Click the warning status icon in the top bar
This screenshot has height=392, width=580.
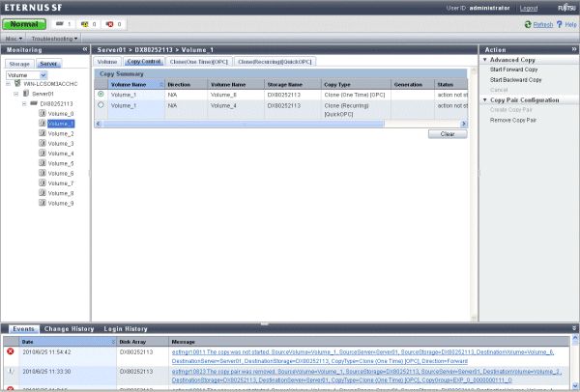(x=85, y=24)
